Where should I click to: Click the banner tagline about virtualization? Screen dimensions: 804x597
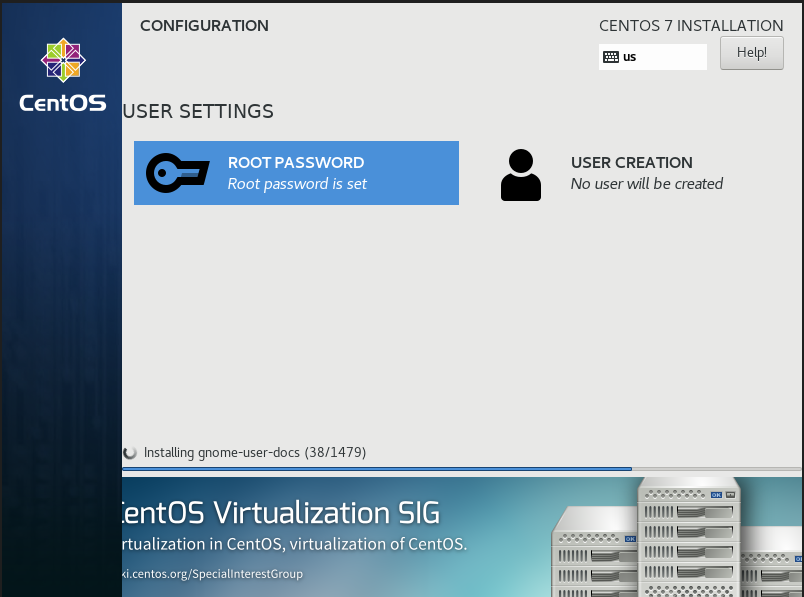coord(295,544)
